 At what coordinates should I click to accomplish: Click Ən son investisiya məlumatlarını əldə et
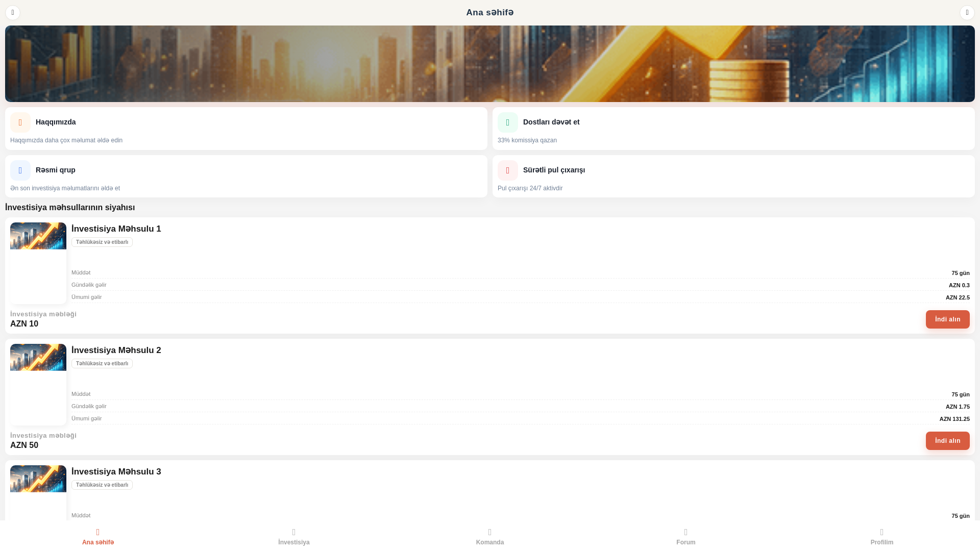tap(65, 188)
